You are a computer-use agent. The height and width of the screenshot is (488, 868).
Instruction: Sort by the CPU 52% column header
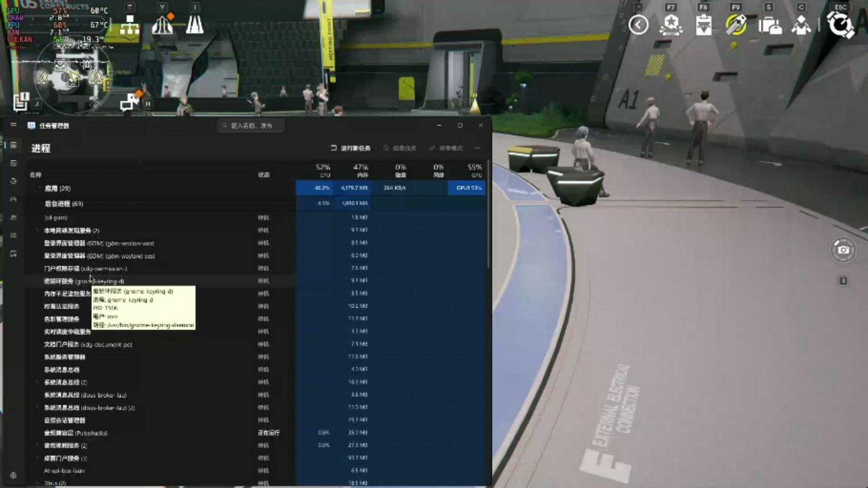[x=323, y=170]
